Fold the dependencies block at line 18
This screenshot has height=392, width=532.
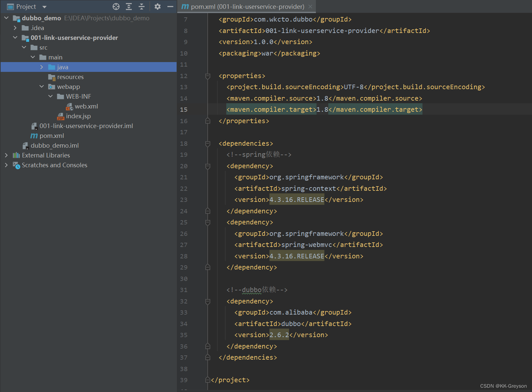(208, 144)
